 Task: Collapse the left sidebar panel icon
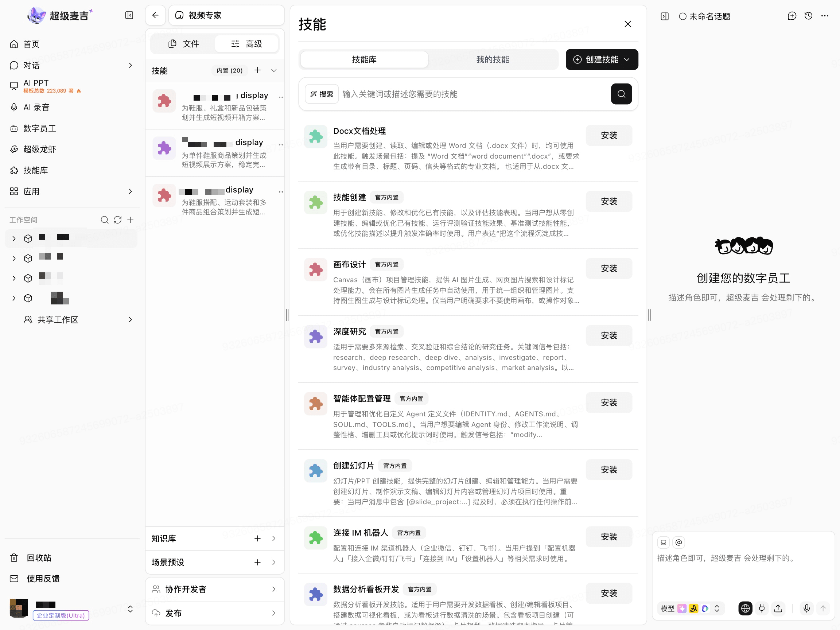pyautogui.click(x=129, y=15)
